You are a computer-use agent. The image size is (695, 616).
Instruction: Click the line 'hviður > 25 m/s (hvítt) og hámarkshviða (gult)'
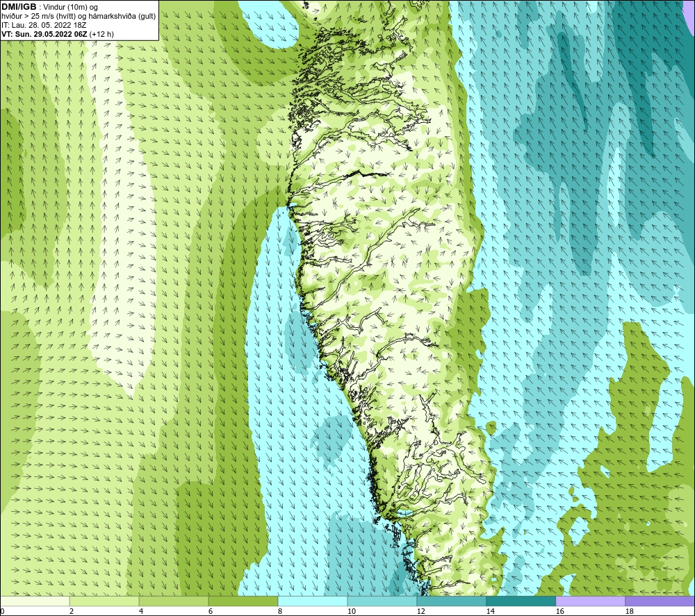[x=79, y=17]
